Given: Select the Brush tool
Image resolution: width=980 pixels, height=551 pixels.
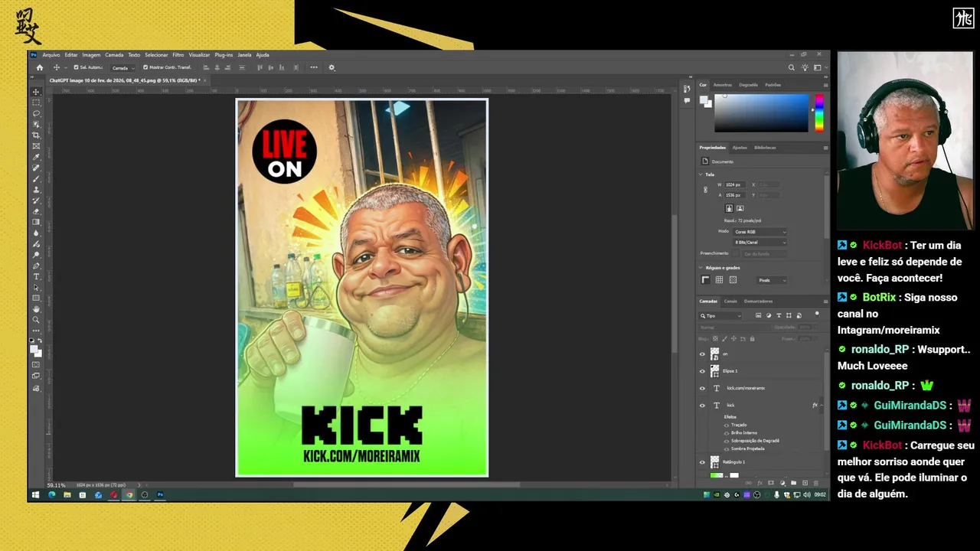Looking at the screenshot, I should coord(36,178).
